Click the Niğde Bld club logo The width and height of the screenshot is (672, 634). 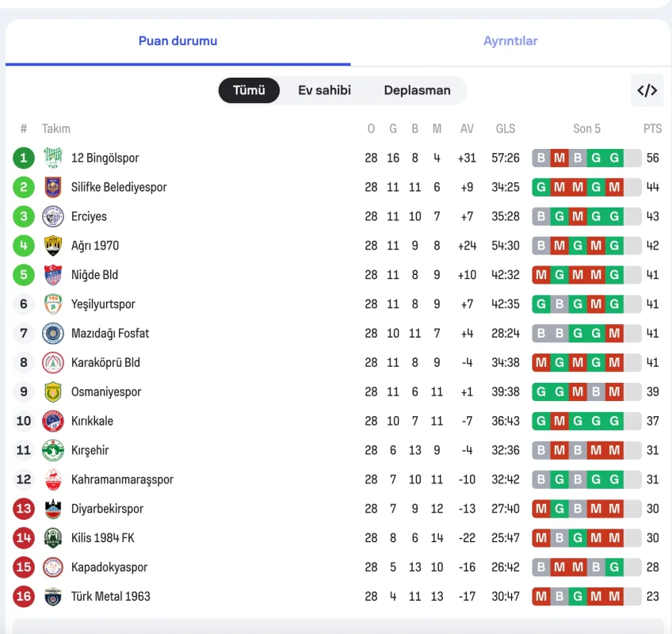53,275
